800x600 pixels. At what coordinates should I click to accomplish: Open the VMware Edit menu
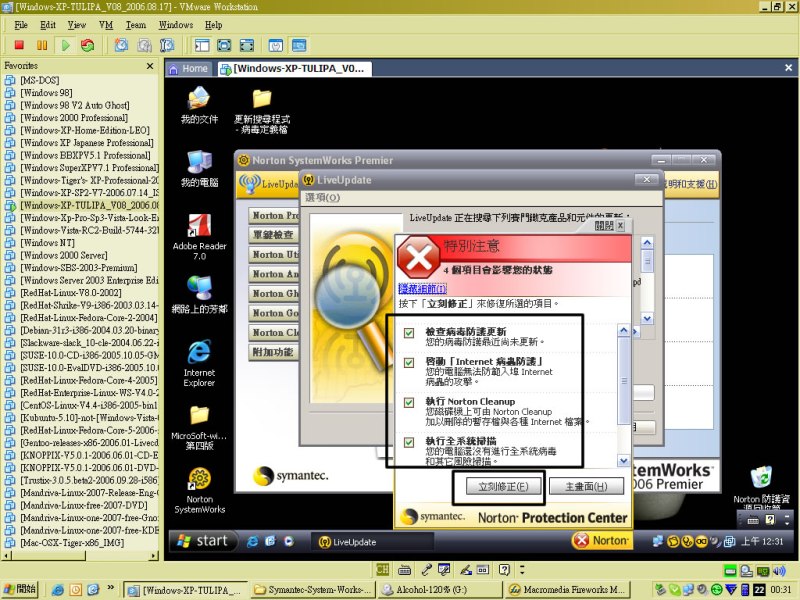48,24
